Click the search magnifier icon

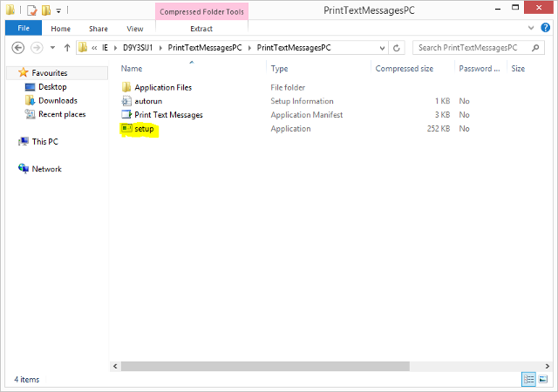tap(535, 48)
